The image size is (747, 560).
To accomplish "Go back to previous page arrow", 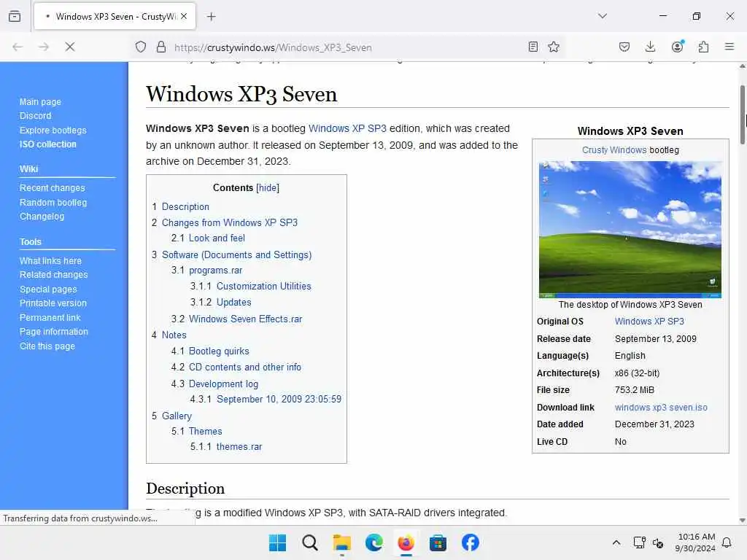I will pos(18,47).
